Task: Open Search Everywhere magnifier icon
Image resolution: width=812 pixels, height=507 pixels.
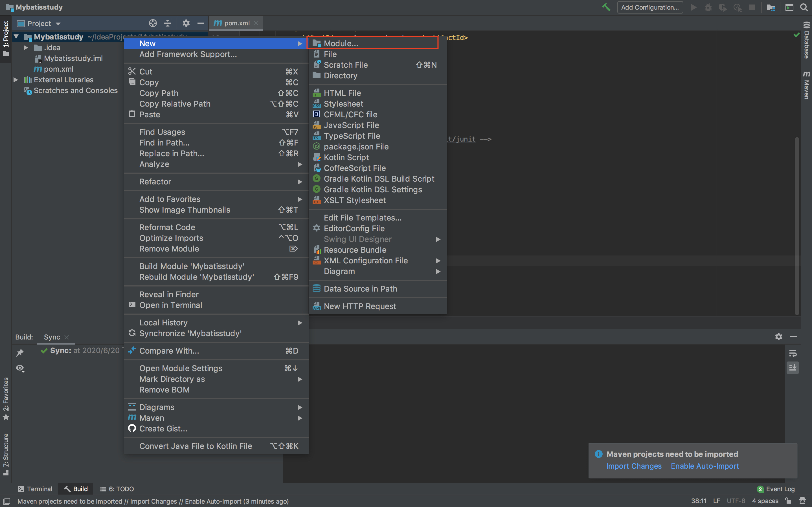Action: (x=804, y=7)
